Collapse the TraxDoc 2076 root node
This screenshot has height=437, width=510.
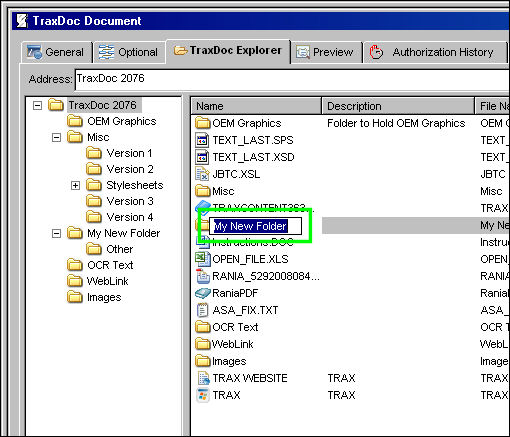pyautogui.click(x=37, y=106)
